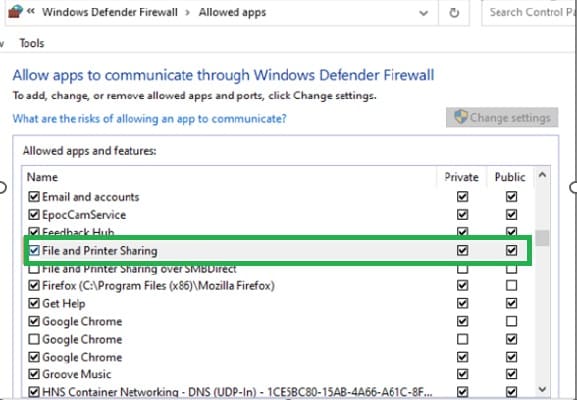
Task: Select the Feedback Hub row text
Action: coord(78,232)
